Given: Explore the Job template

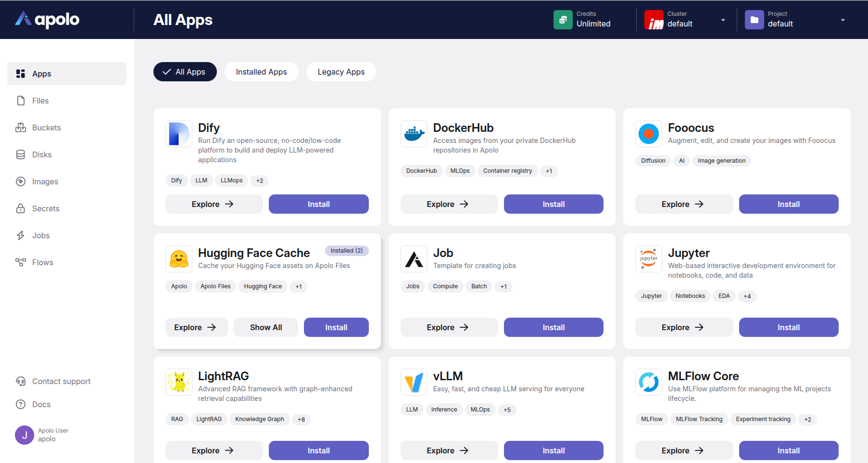Looking at the screenshot, I should (x=449, y=327).
